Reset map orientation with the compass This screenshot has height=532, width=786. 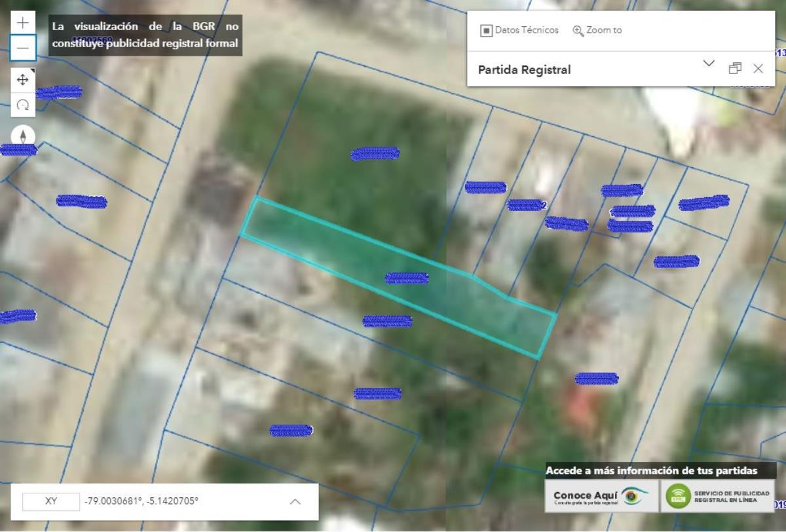tap(24, 136)
